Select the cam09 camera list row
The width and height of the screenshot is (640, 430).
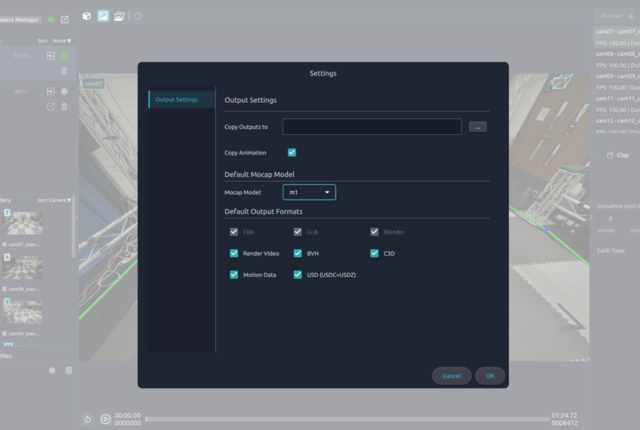pyautogui.click(x=617, y=82)
